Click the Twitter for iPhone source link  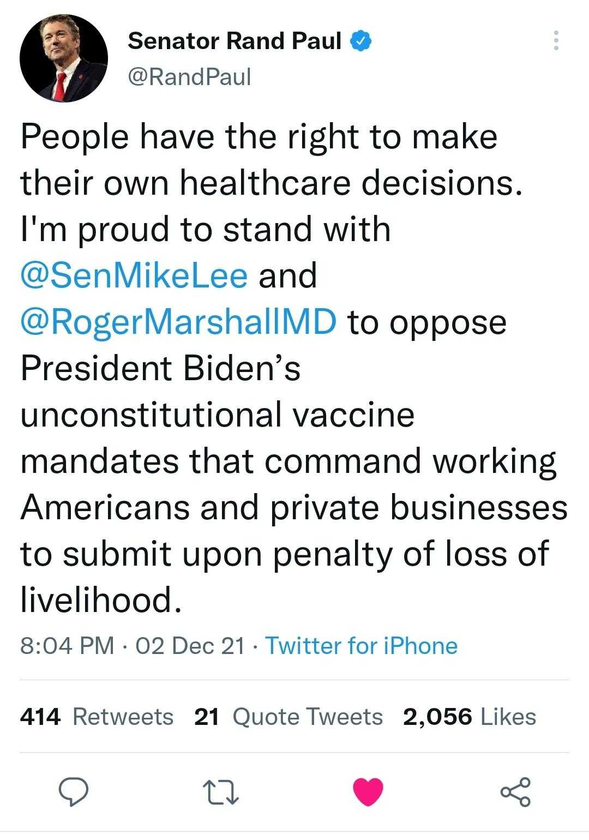click(x=361, y=646)
